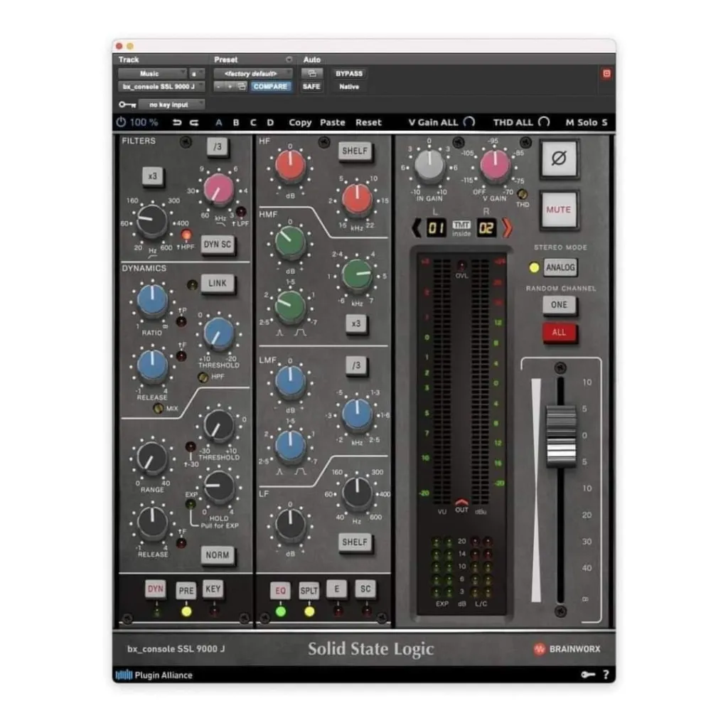Open the help question mark icon
728x728 pixels.
(x=606, y=675)
